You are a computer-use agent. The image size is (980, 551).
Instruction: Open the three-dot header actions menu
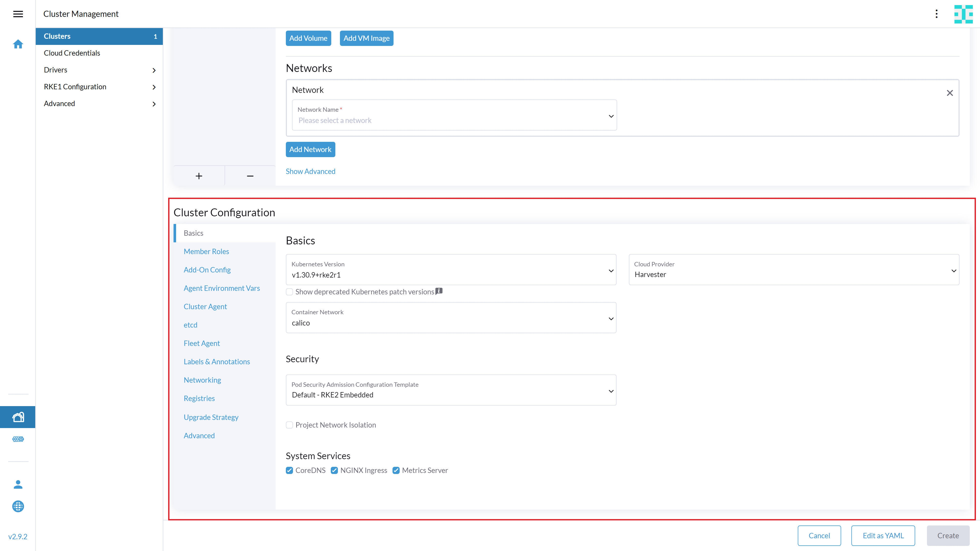click(937, 14)
